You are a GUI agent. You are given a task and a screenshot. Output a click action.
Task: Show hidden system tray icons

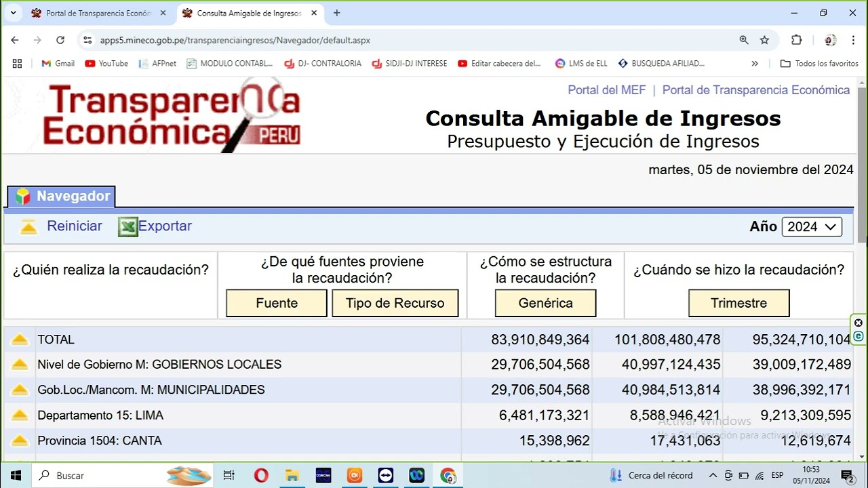pyautogui.click(x=713, y=475)
